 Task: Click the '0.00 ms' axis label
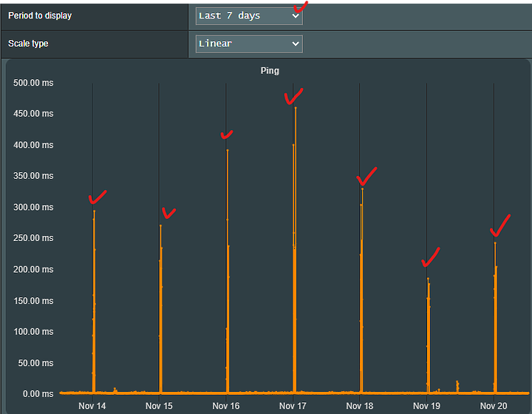pyautogui.click(x=38, y=394)
